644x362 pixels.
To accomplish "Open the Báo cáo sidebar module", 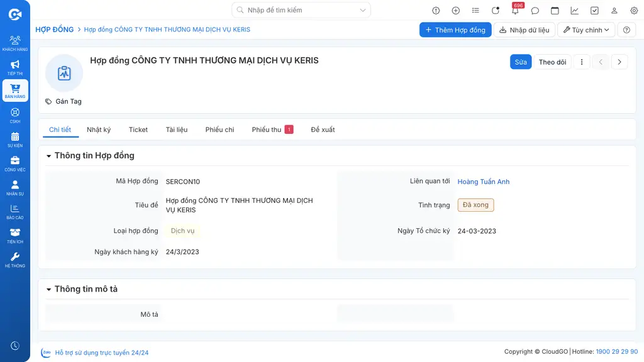I will (15, 211).
